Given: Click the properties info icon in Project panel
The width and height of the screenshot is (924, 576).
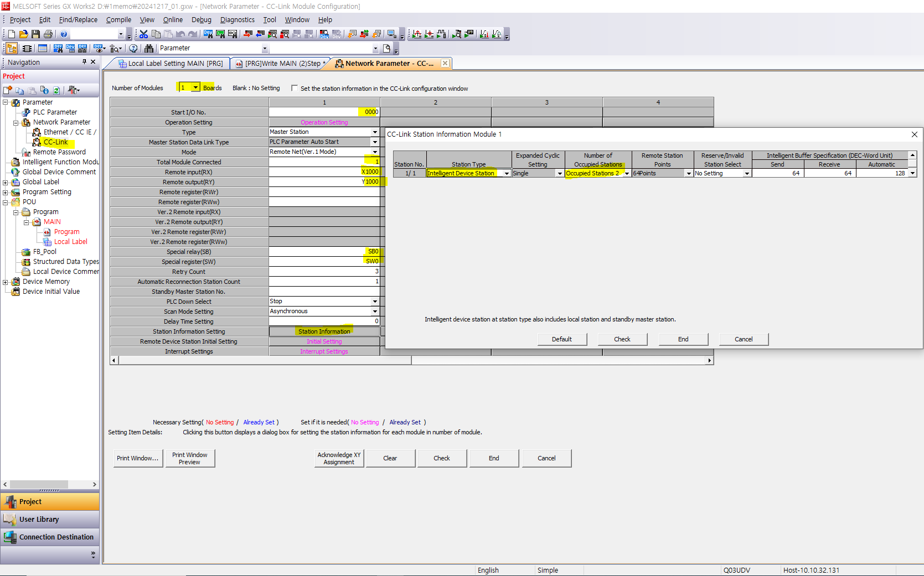Looking at the screenshot, I should pos(44,90).
